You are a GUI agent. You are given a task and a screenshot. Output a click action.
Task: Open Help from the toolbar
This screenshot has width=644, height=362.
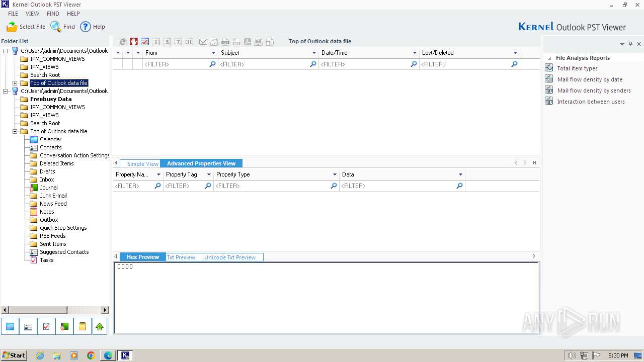coord(93,27)
